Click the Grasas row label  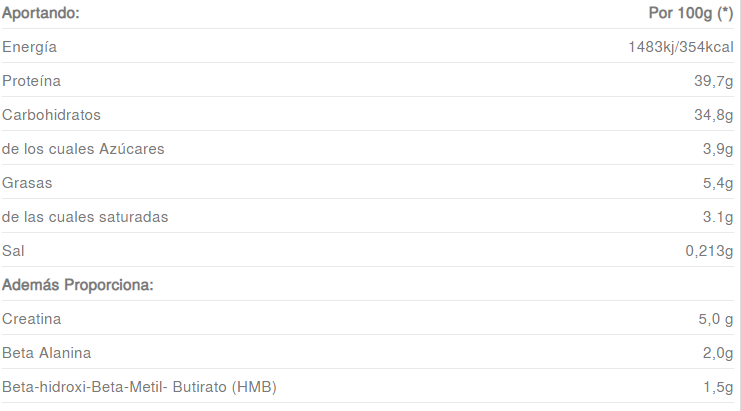(x=27, y=183)
